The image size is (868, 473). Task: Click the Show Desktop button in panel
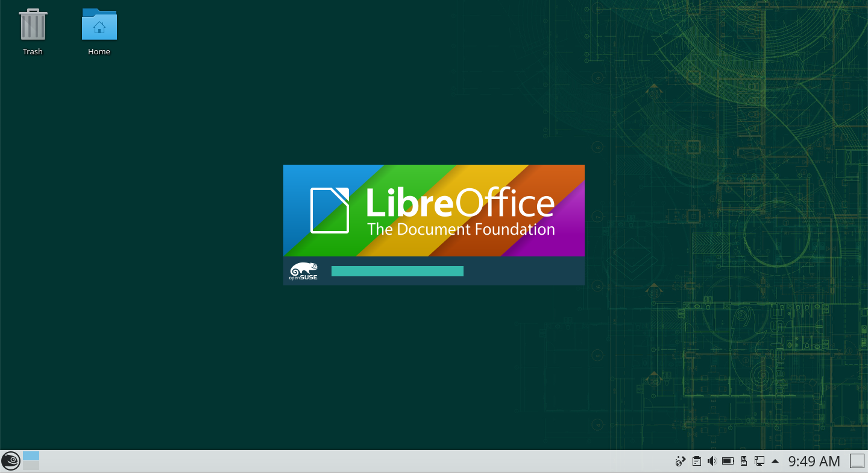point(857,462)
